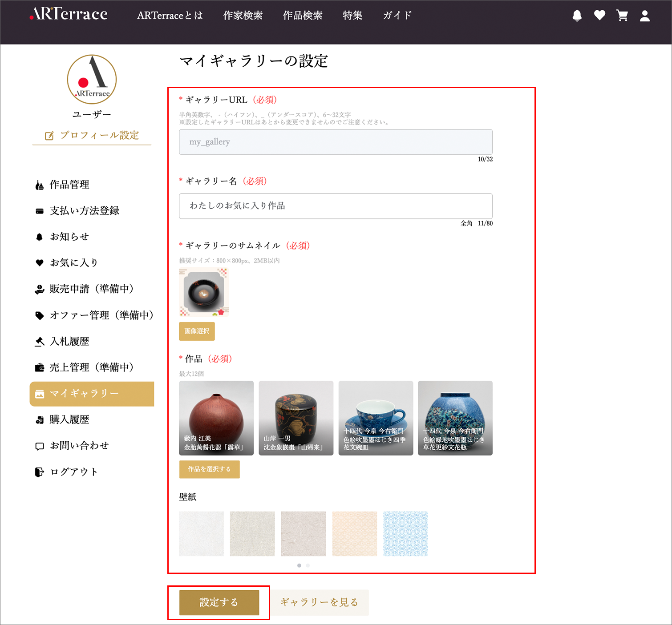Open favorites heart icon in header
This screenshot has width=672, height=625.
coord(599,16)
